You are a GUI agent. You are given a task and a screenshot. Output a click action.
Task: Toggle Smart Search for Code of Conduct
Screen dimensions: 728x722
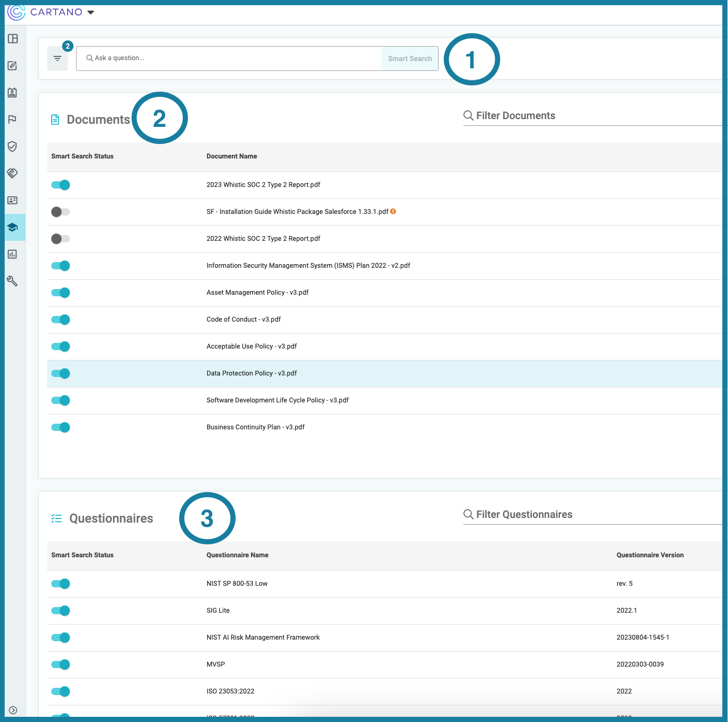tap(61, 320)
